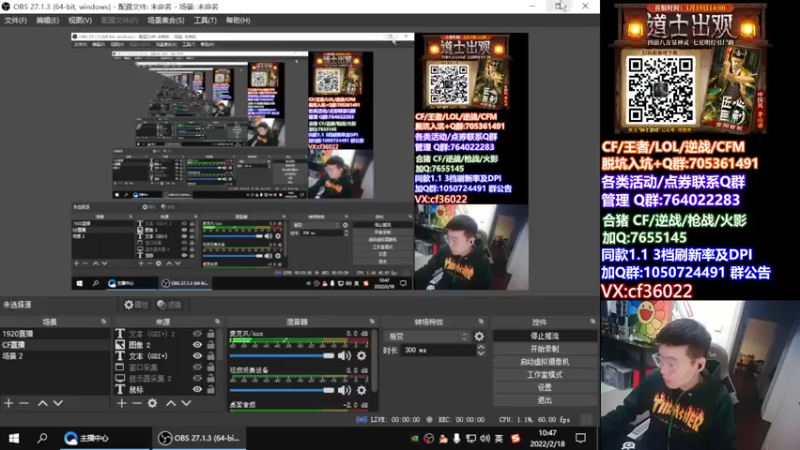Click 停止推流 to stop streaming
This screenshot has height=450, width=800.
click(544, 336)
